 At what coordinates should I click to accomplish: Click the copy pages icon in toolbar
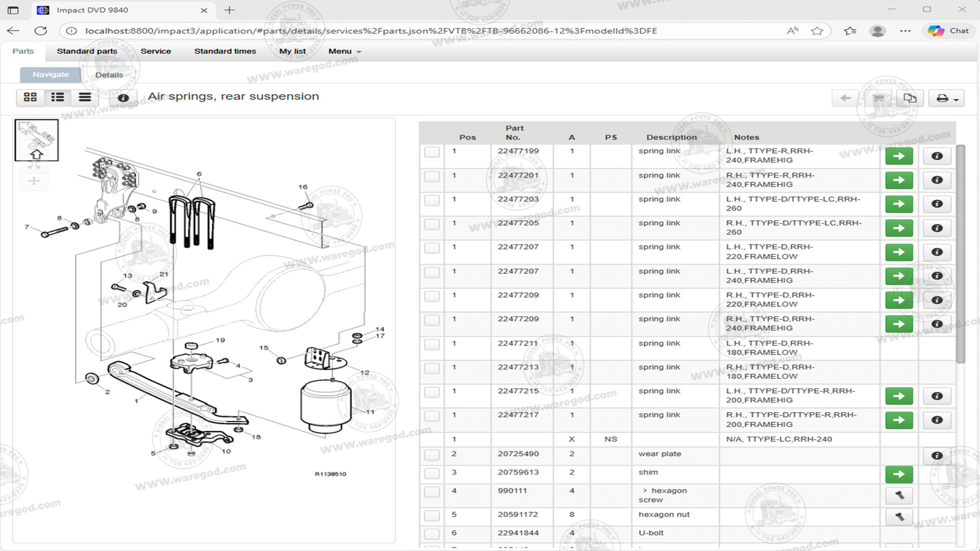pyautogui.click(x=909, y=98)
